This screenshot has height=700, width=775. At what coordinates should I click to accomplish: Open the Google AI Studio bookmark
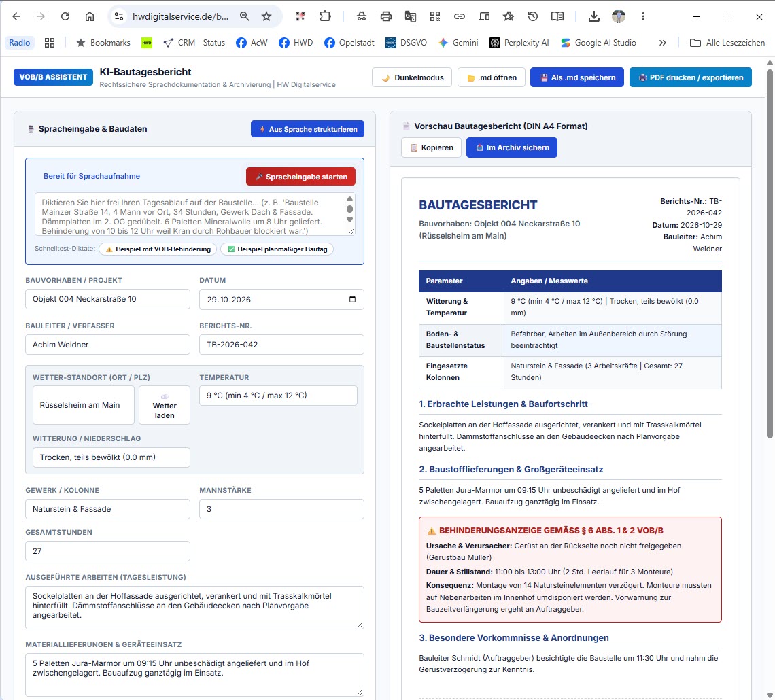coord(598,43)
